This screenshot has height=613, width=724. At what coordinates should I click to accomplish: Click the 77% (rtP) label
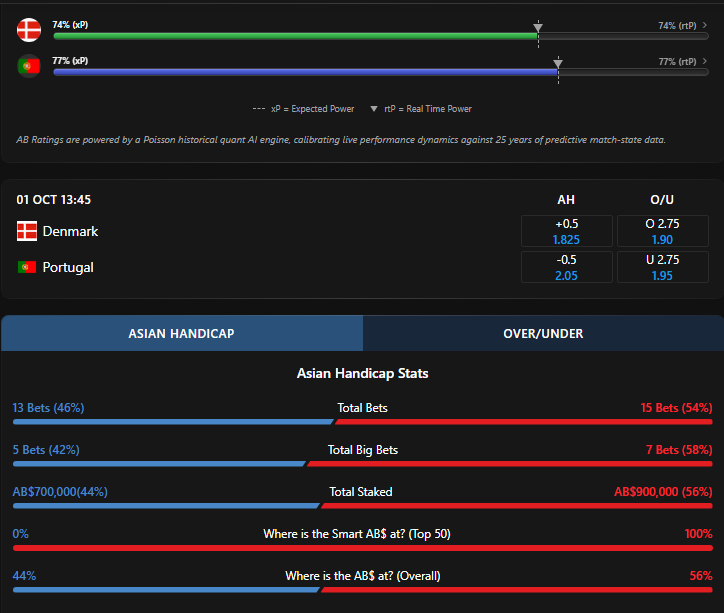coord(677,61)
